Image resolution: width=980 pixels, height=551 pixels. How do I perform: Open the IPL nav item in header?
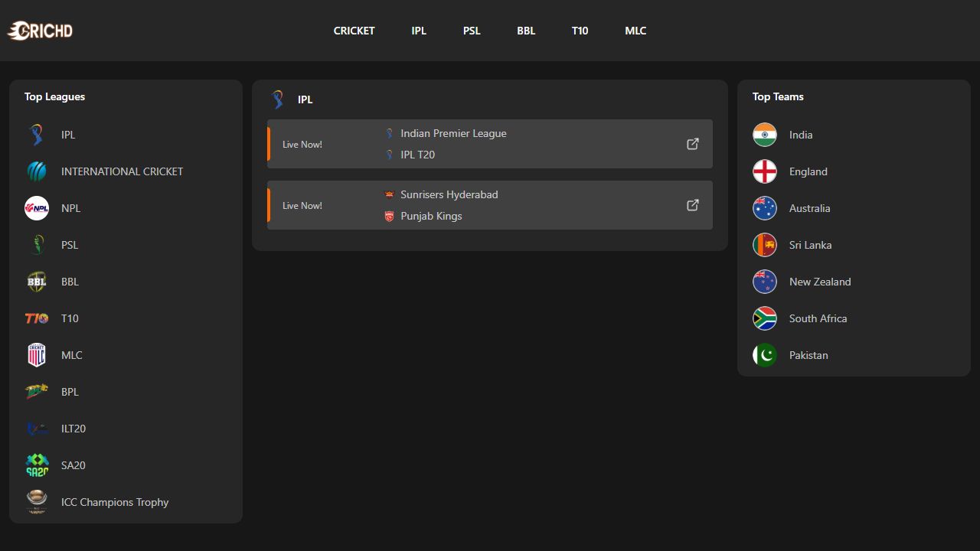(x=419, y=31)
